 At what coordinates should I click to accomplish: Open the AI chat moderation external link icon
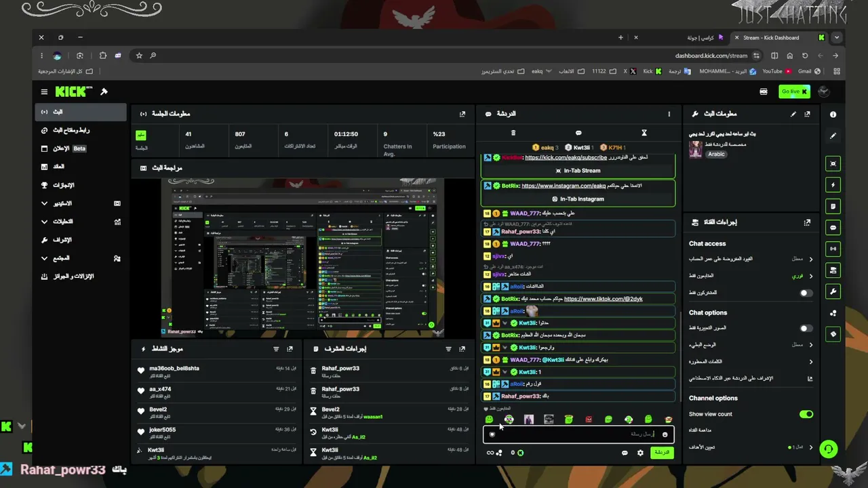pos(810,378)
